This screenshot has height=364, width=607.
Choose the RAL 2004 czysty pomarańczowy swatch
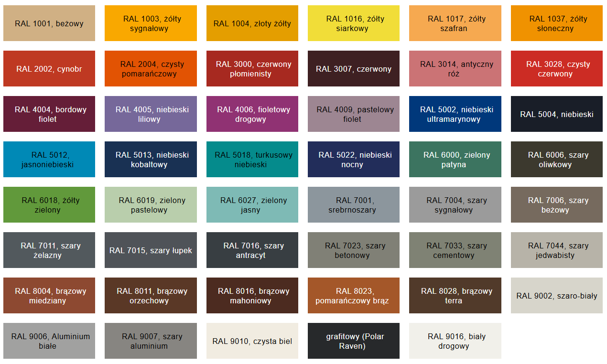point(151,69)
